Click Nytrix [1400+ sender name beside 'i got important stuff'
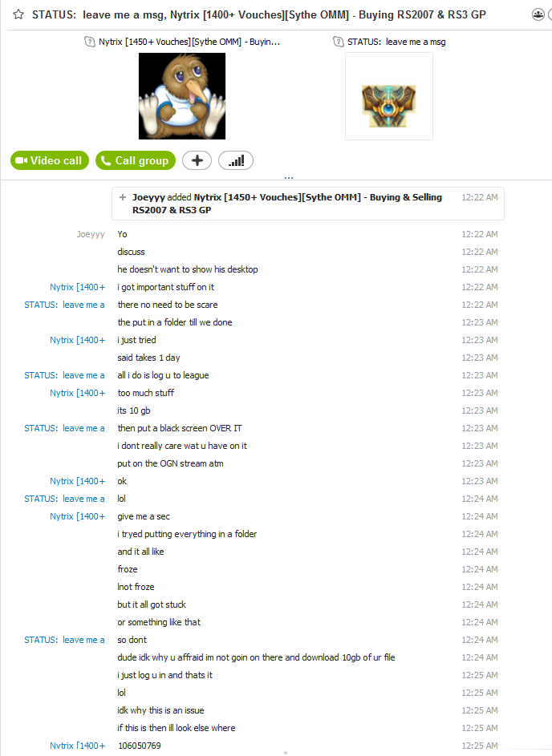Image resolution: width=552 pixels, height=756 pixels. (x=77, y=287)
